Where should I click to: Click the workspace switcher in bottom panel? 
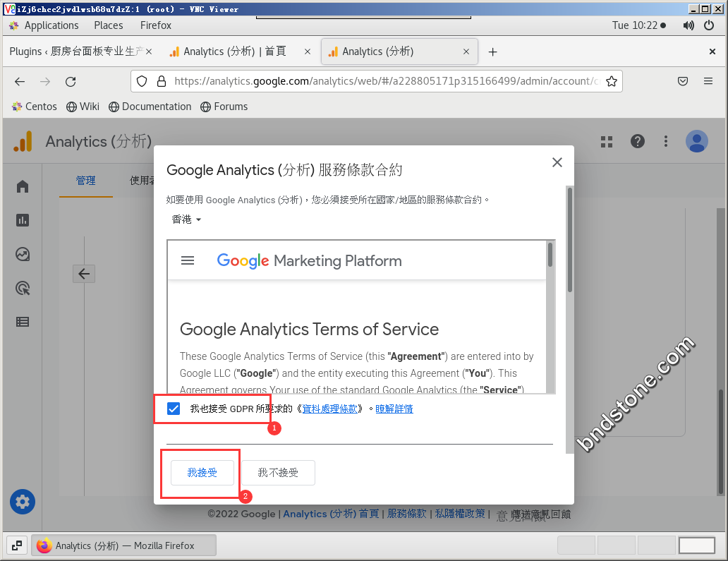coord(636,545)
